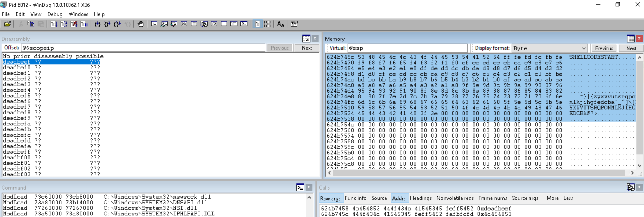The image size is (644, 217).
Task: Open the Watch window toolbar icon
Action: point(164,24)
